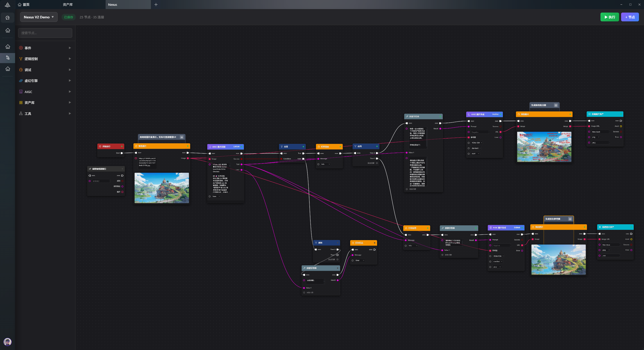Click the + 节点 add node button
This screenshot has height=350, width=644.
[x=630, y=17]
